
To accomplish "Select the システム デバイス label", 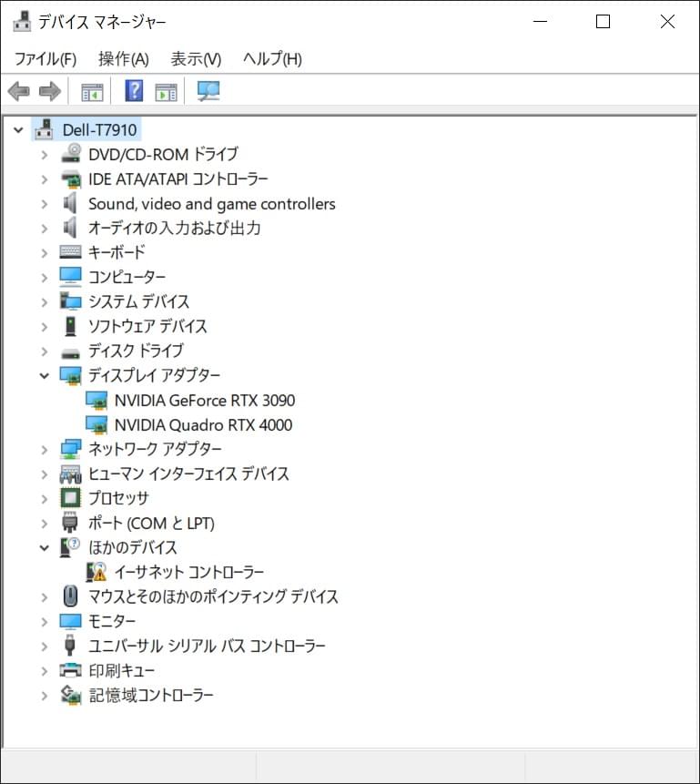I will (138, 301).
